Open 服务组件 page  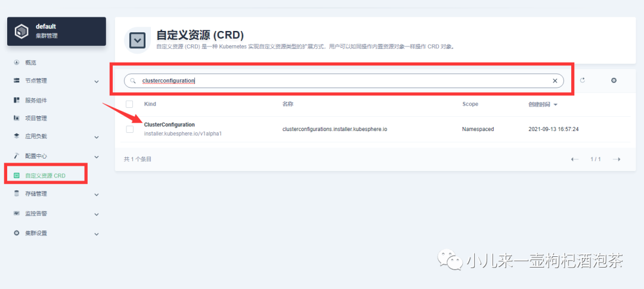(x=36, y=100)
